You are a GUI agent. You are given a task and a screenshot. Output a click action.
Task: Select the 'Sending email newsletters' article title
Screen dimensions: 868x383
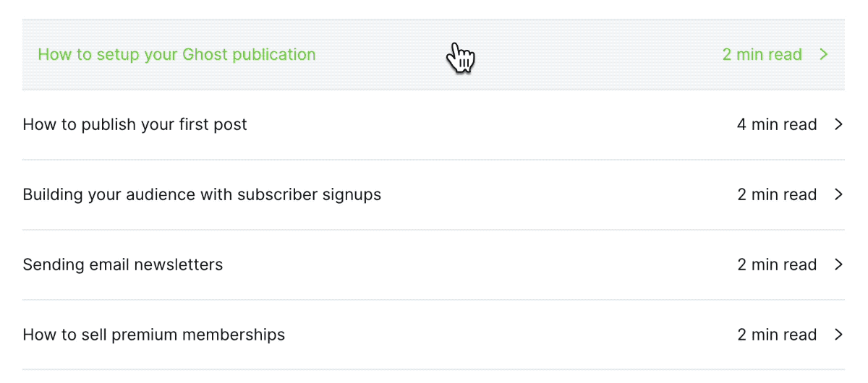[123, 264]
